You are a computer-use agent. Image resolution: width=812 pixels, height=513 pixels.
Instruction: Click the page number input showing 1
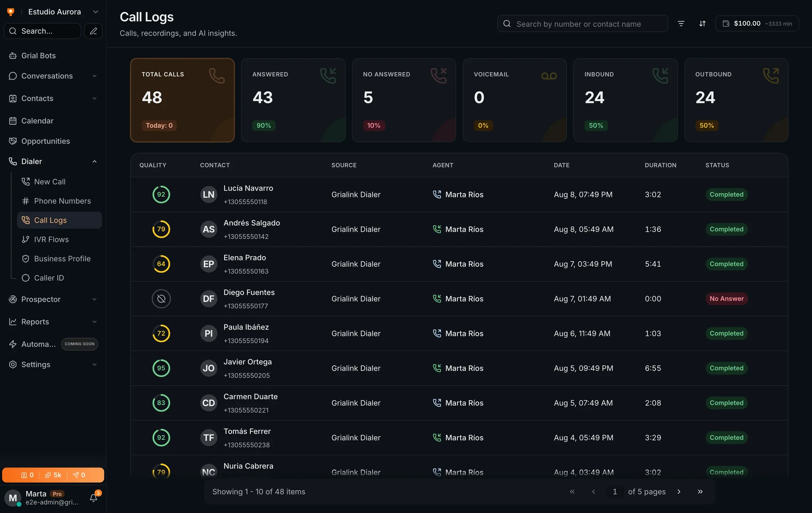pyautogui.click(x=615, y=492)
